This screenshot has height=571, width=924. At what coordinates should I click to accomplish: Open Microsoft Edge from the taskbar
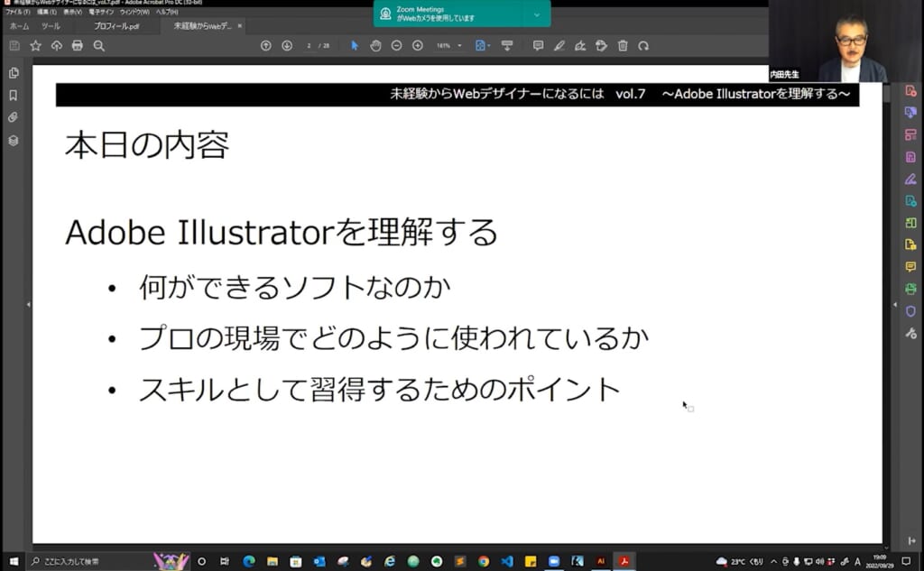[x=249, y=562]
